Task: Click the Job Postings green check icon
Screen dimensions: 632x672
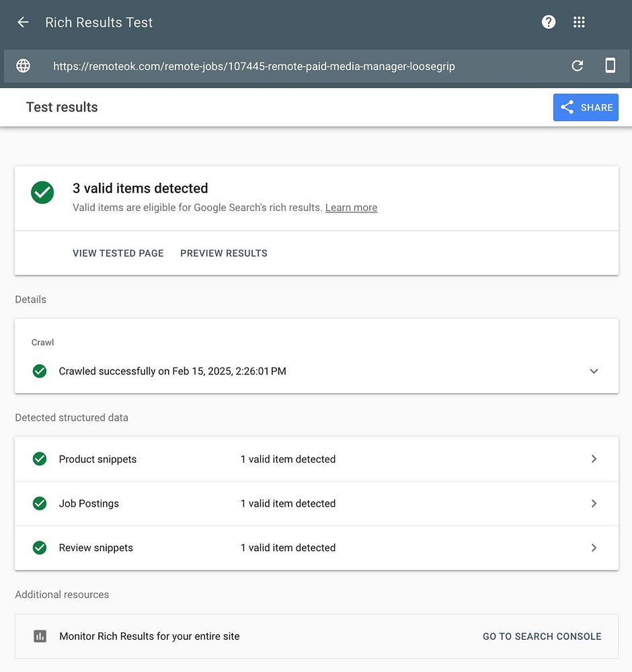Action: pyautogui.click(x=40, y=503)
